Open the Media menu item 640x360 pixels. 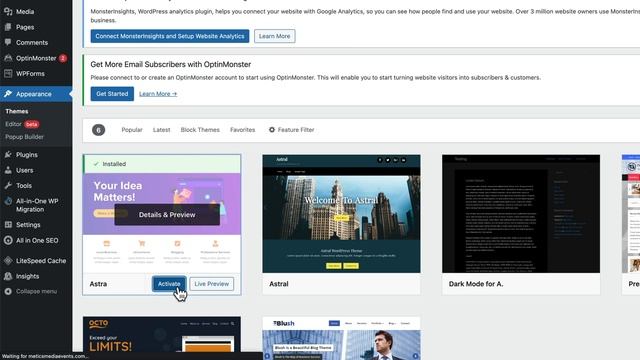pos(25,11)
